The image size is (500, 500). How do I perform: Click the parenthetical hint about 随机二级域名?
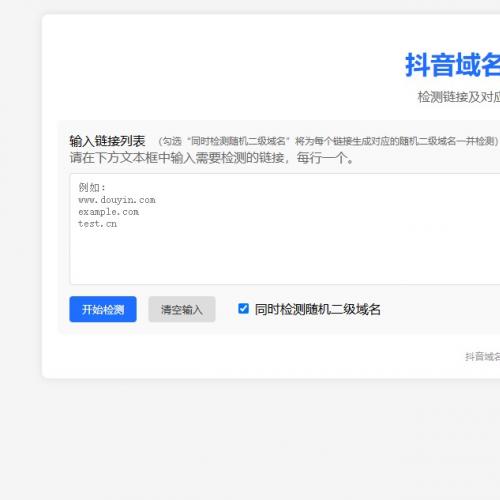[328, 141]
